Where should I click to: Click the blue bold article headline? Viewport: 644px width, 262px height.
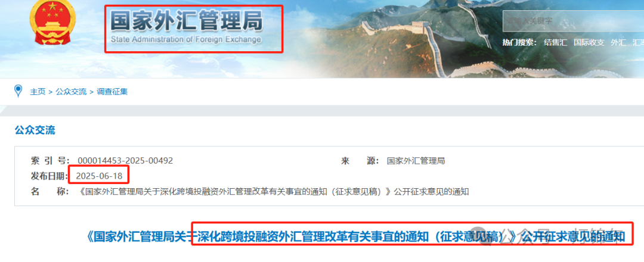[x=356, y=236]
